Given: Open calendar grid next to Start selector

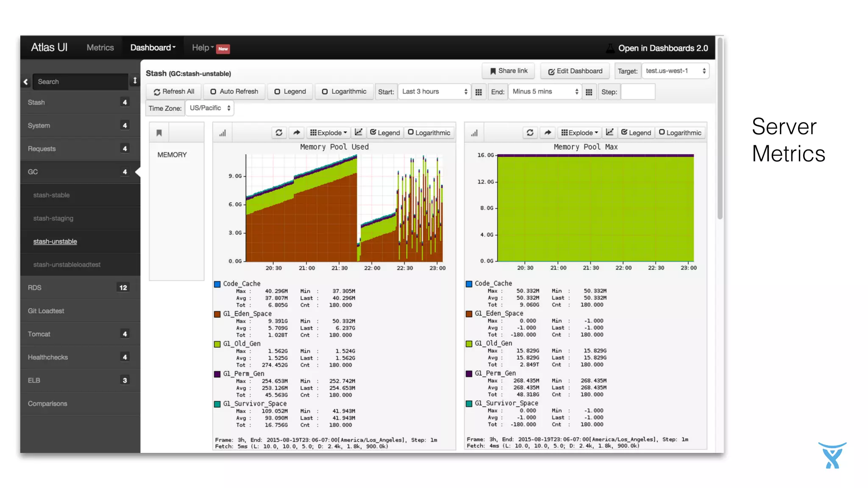Looking at the screenshot, I should (479, 92).
